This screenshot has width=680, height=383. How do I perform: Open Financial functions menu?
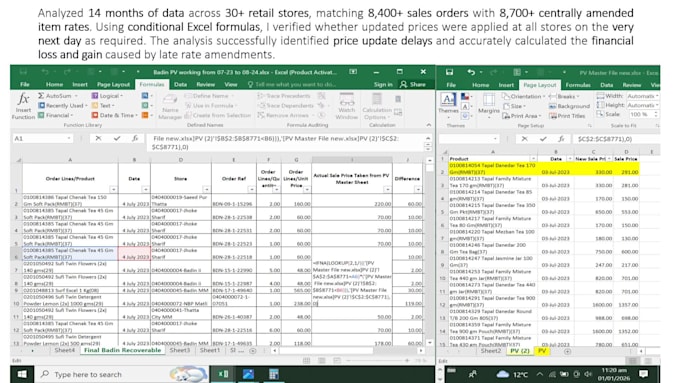click(x=56, y=115)
